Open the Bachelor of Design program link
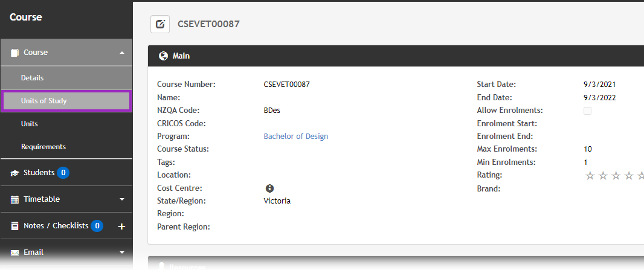 click(x=295, y=137)
